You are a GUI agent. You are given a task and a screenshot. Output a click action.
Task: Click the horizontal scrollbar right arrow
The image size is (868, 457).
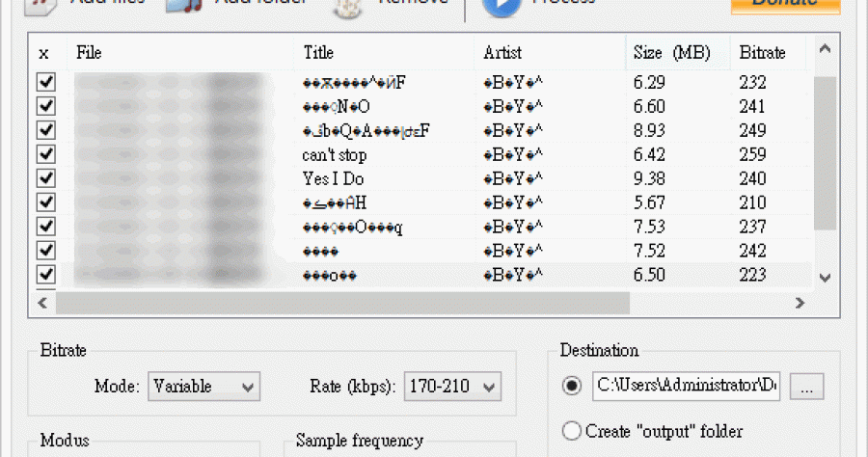tap(800, 303)
